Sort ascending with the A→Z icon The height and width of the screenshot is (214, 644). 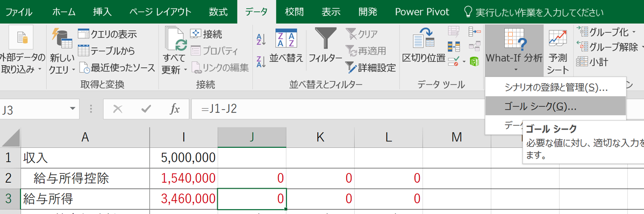(261, 39)
